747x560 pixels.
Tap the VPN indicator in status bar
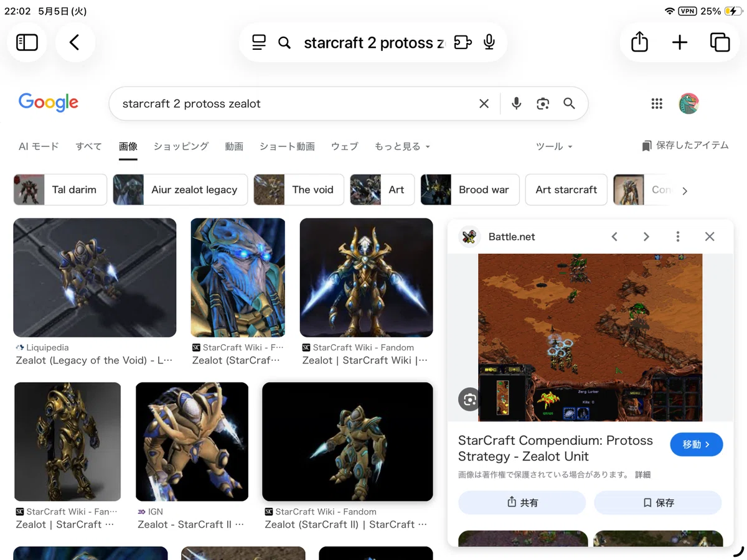pos(688,11)
